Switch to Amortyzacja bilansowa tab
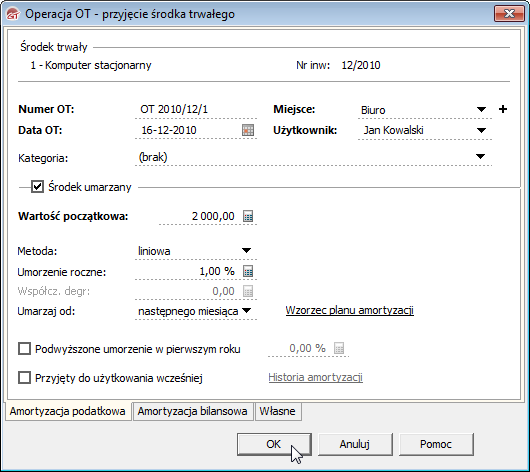This screenshot has height=472, width=530. [x=193, y=411]
